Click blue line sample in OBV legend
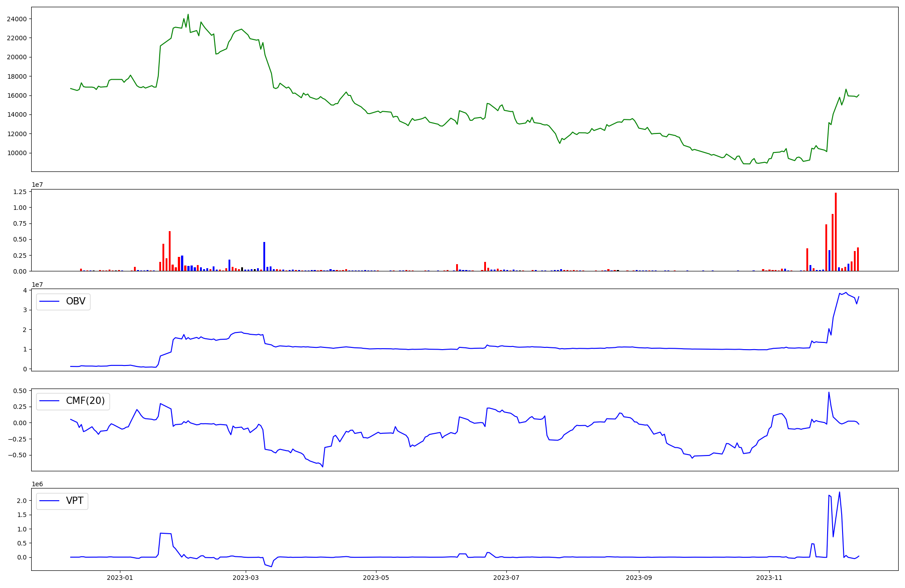The width and height of the screenshot is (905, 588). (50, 301)
